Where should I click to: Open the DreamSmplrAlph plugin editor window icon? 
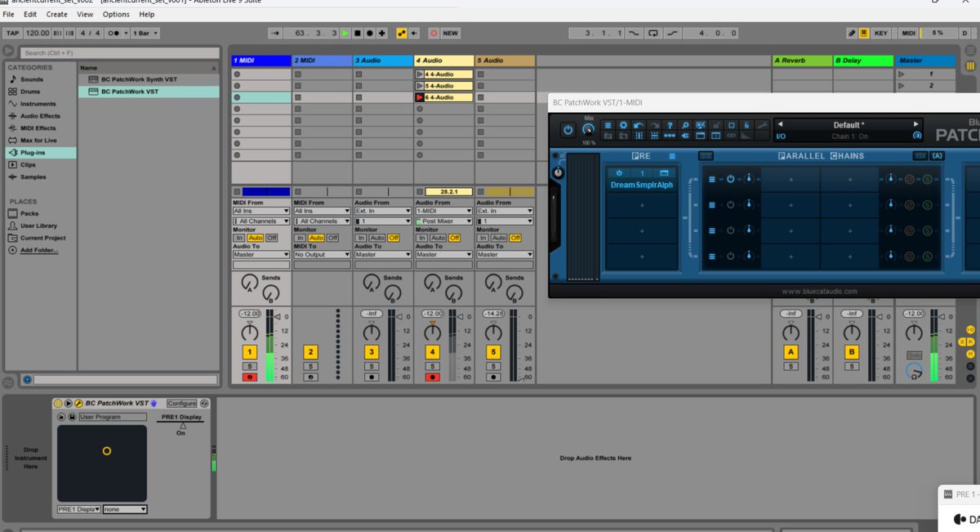coord(664,173)
